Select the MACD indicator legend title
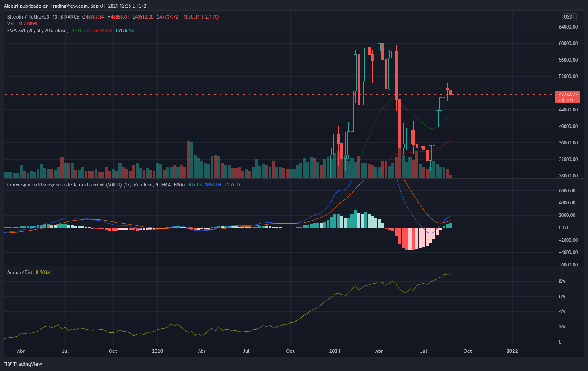Image resolution: width=588 pixels, height=371 pixels. (96, 185)
